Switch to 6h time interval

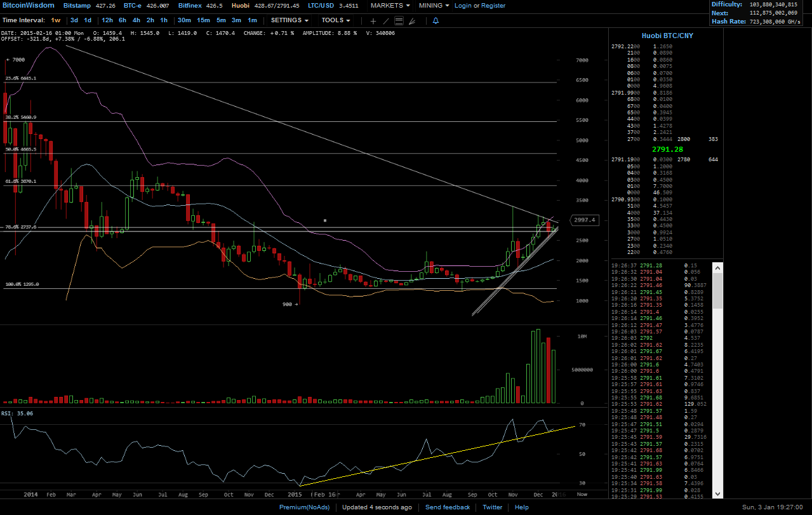tap(123, 20)
